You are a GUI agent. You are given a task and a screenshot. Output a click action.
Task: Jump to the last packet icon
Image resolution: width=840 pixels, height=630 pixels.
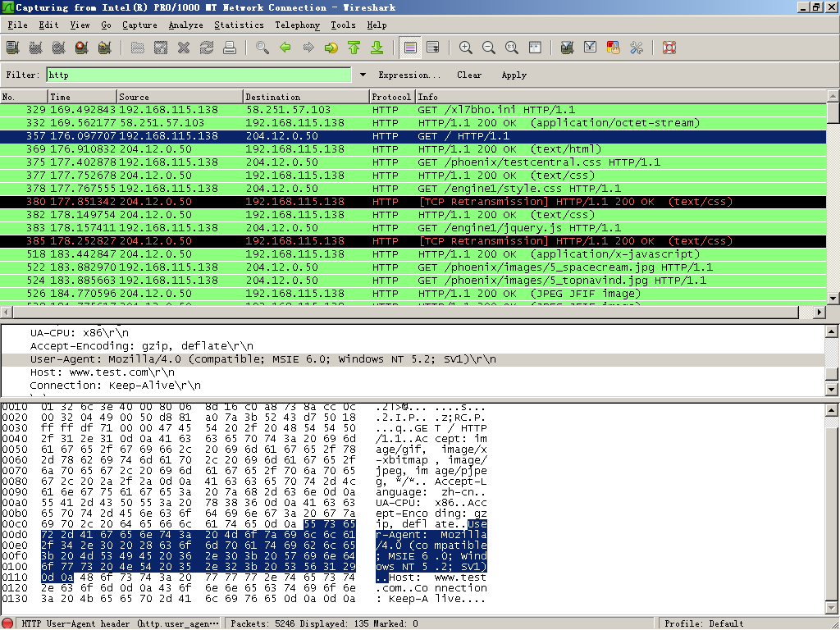tap(377, 48)
